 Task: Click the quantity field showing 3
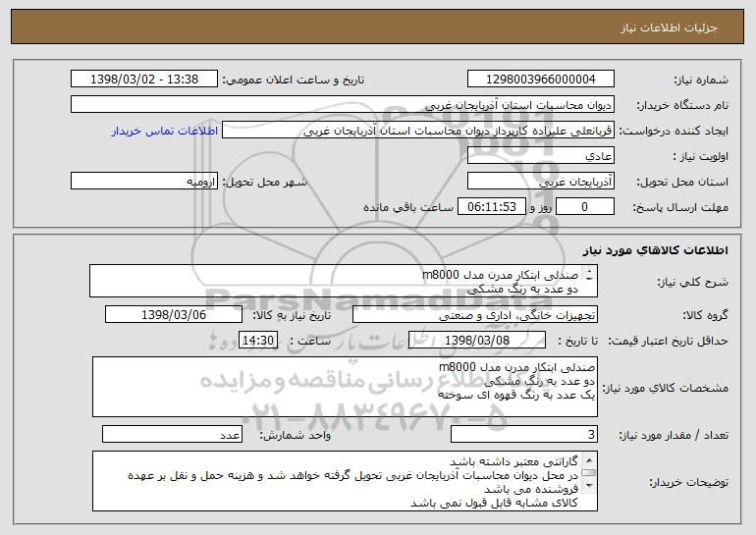pos(524,434)
